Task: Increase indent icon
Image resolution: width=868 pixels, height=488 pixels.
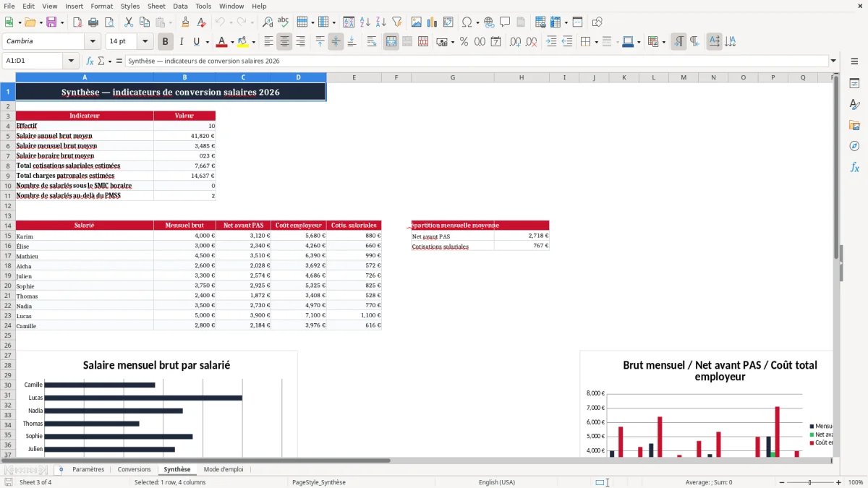Action: click(x=551, y=42)
